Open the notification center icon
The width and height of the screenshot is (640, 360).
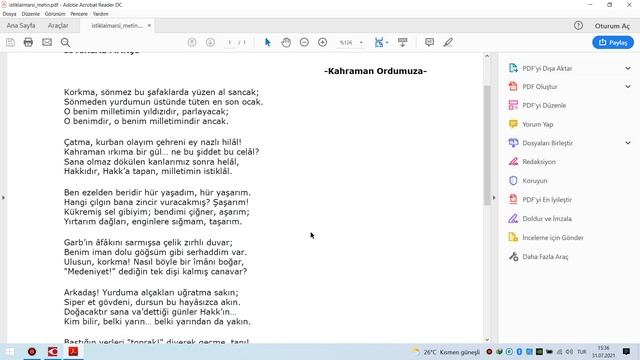tap(626, 352)
